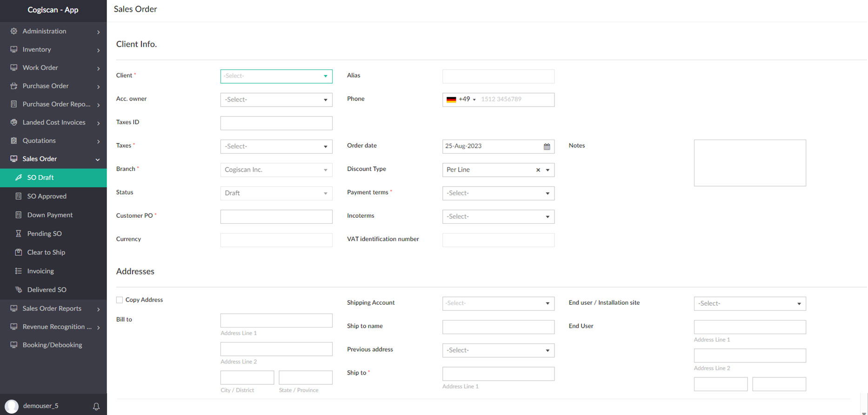Viewport: 868px width, 415px height.
Task: Open the Payment terms dropdown
Action: (498, 193)
